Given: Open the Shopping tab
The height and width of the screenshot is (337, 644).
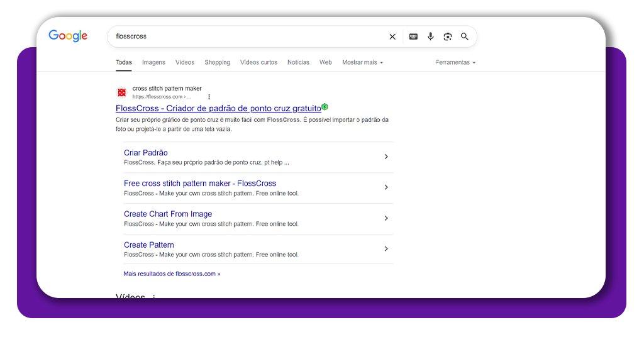Looking at the screenshot, I should click(217, 62).
